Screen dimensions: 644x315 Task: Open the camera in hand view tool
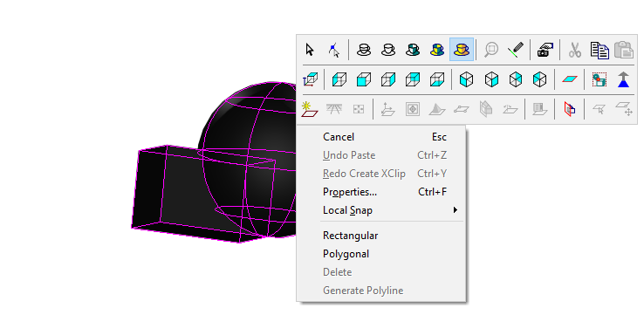pyautogui.click(x=545, y=50)
